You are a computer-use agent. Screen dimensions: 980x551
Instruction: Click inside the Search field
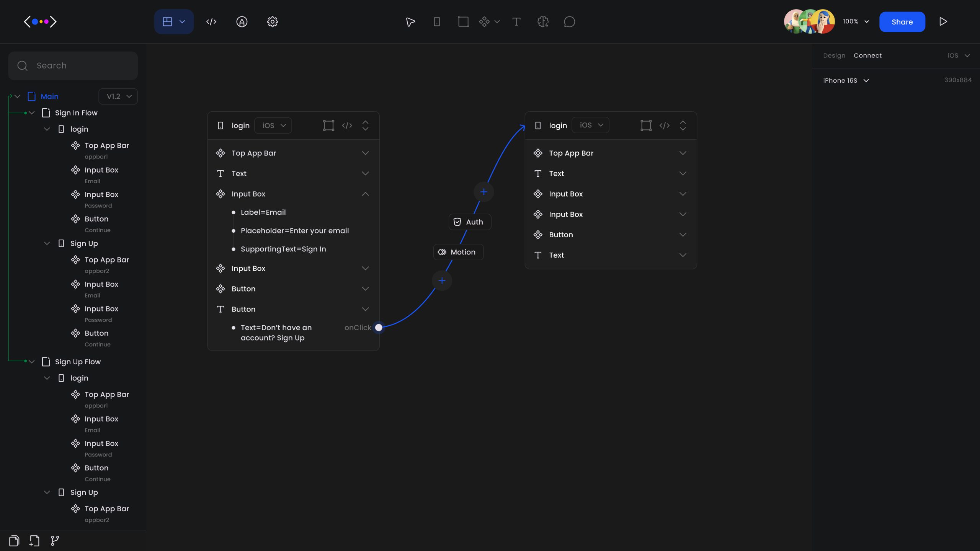[73, 65]
